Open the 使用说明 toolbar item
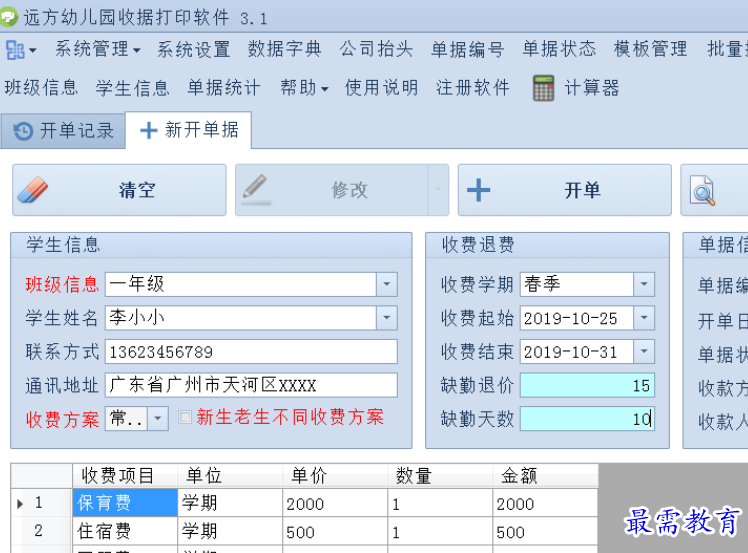The width and height of the screenshot is (748, 553). coord(382,88)
